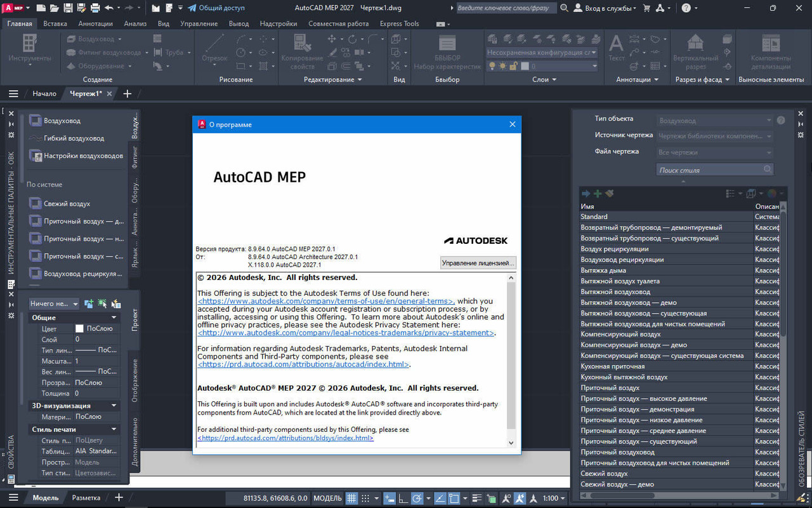The width and height of the screenshot is (812, 508).
Task: Expand the Слои panel title arrow
Action: [x=554, y=79]
